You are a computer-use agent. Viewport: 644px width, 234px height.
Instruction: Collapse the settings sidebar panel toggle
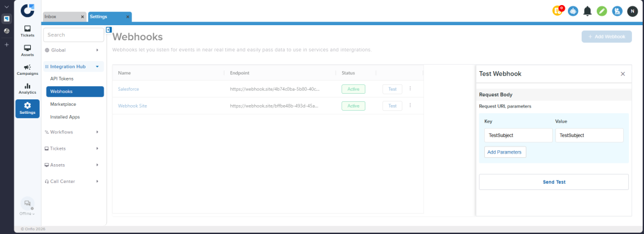(109, 30)
